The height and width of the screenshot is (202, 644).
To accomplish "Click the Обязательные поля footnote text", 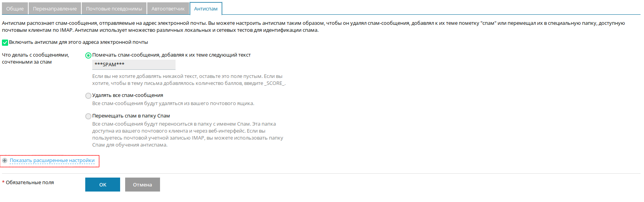I will (x=30, y=183).
